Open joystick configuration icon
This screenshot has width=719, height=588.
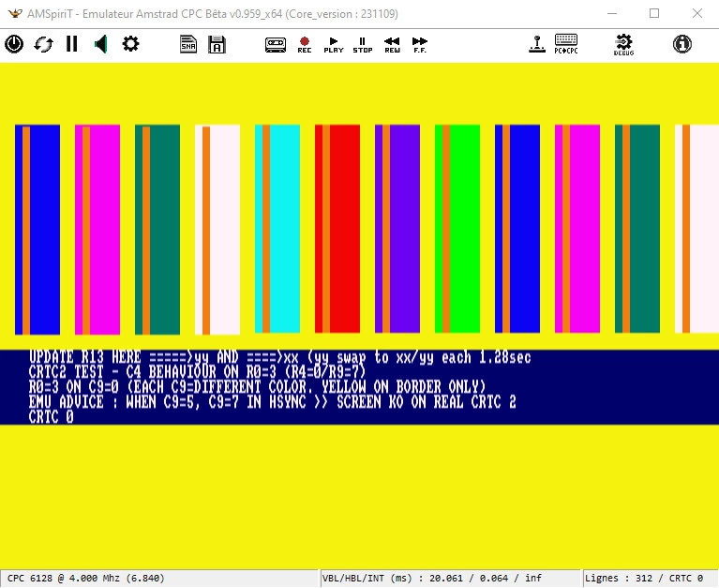click(537, 44)
